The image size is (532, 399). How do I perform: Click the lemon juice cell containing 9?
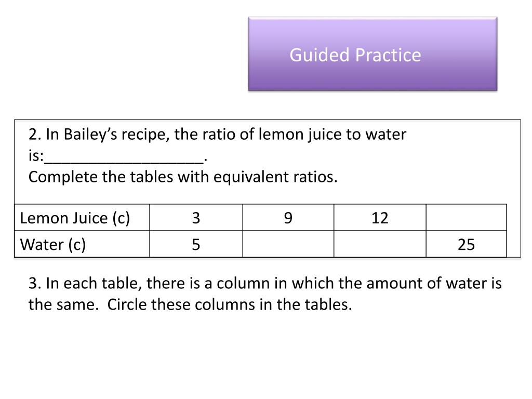(288, 218)
